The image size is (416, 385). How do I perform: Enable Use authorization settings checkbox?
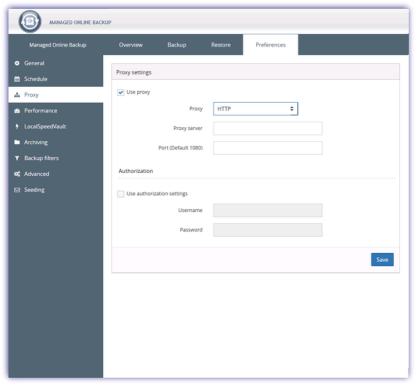tap(121, 194)
